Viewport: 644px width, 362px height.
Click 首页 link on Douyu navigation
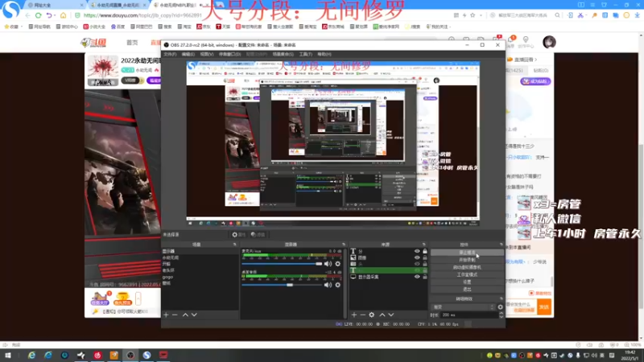tap(132, 43)
